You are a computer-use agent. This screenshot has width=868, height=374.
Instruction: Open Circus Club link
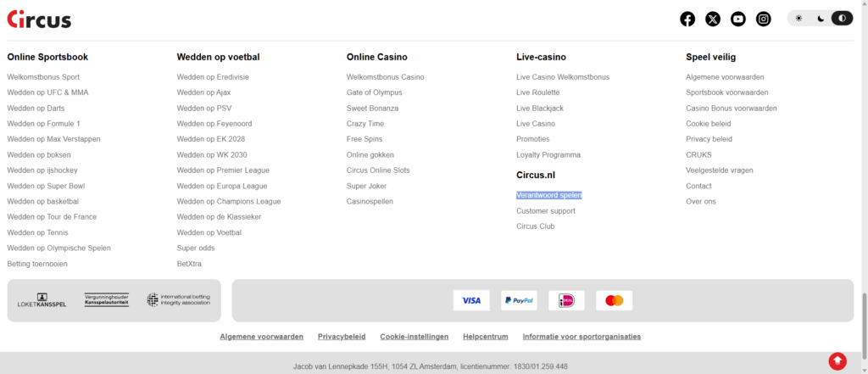click(x=536, y=226)
